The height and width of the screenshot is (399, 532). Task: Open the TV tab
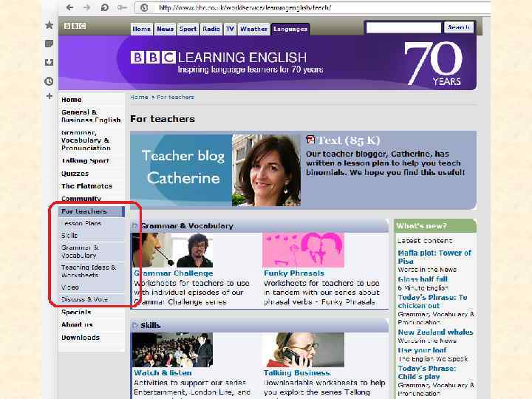point(230,29)
